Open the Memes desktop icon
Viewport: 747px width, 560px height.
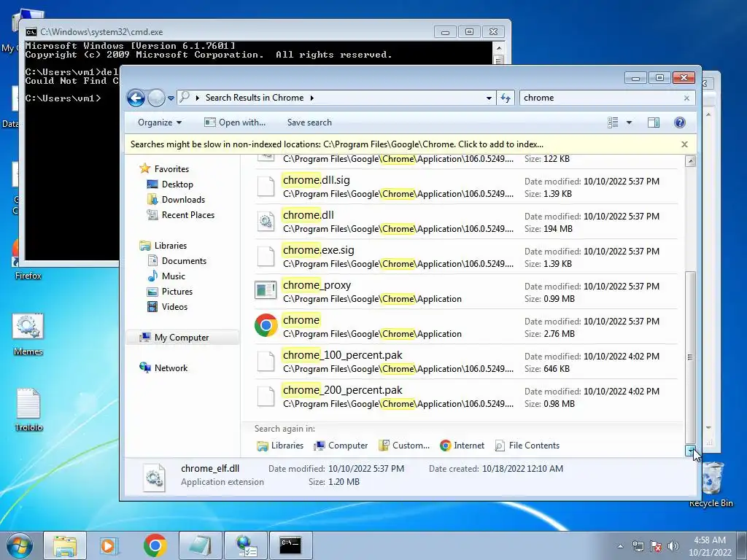tap(28, 334)
